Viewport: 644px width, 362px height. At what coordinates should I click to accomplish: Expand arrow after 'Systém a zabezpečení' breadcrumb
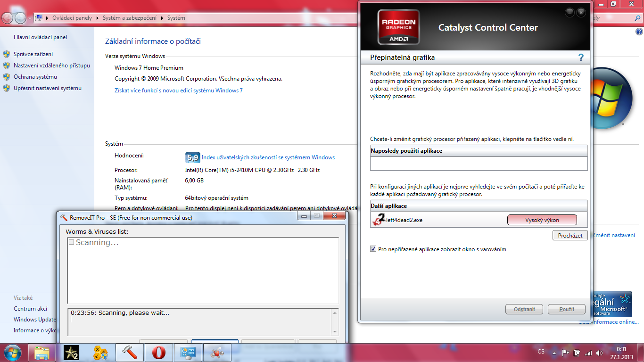163,18
